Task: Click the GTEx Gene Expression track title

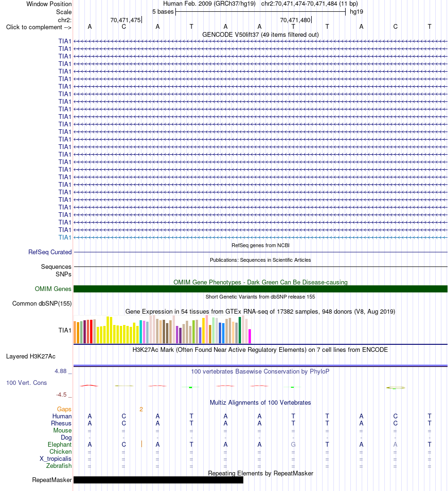Action: (260, 312)
